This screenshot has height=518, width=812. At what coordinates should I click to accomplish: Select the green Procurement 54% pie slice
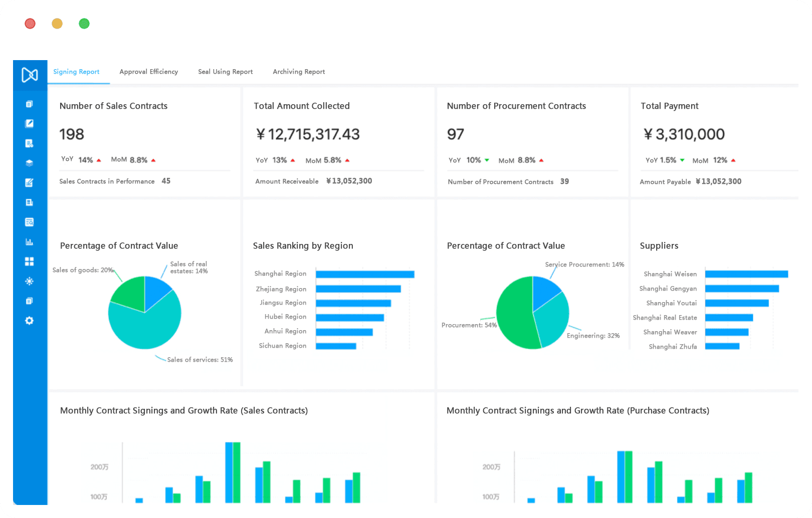[x=514, y=313]
